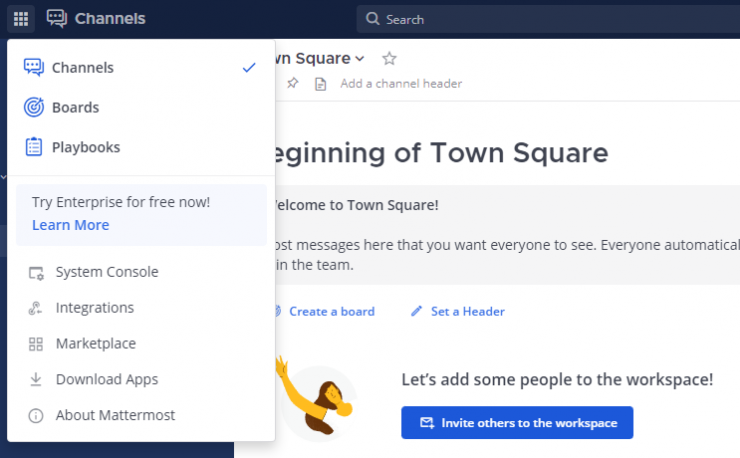Open Integrations menu item

pyautogui.click(x=141, y=308)
